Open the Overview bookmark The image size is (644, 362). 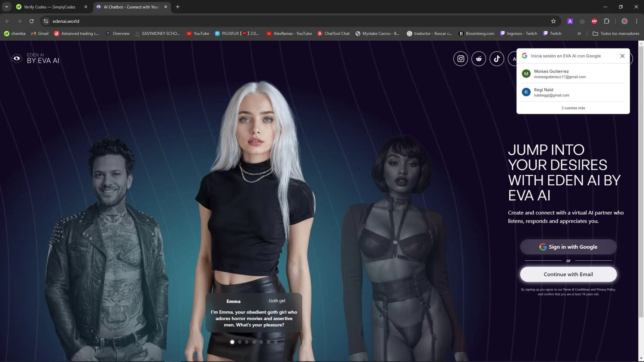pos(118,33)
